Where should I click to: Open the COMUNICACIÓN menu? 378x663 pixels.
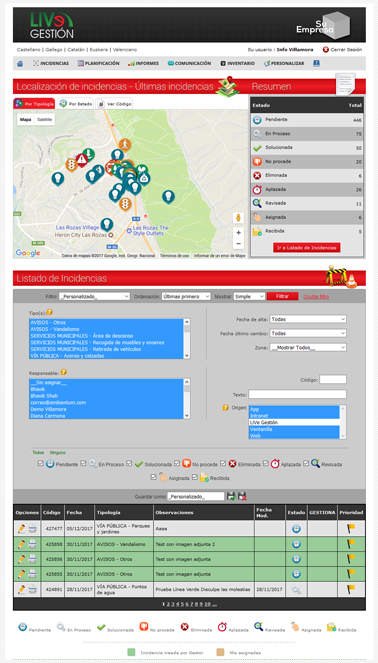pos(189,63)
